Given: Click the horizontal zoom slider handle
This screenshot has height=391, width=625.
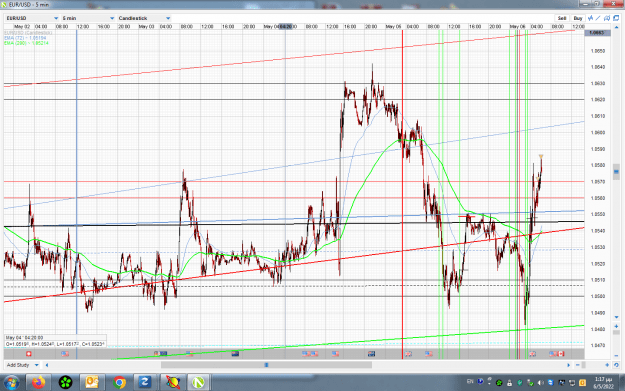Looking at the screenshot, I should pyautogui.click(x=584, y=365).
